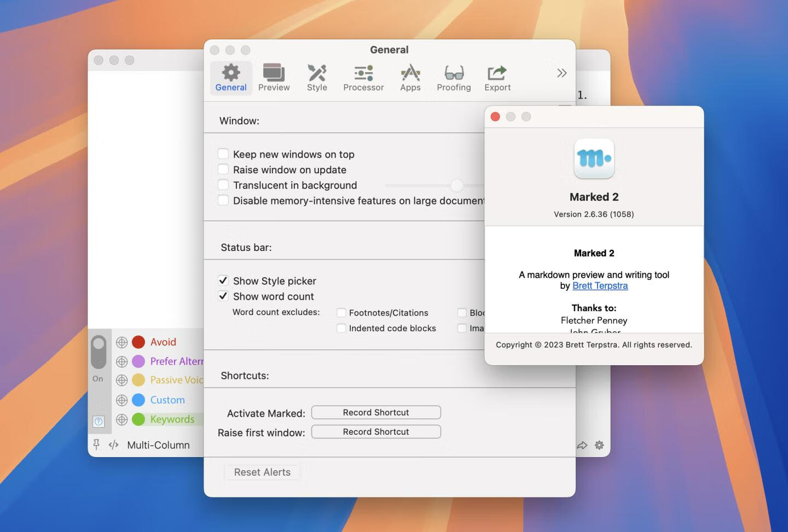Select the Custom highlight category

167,400
